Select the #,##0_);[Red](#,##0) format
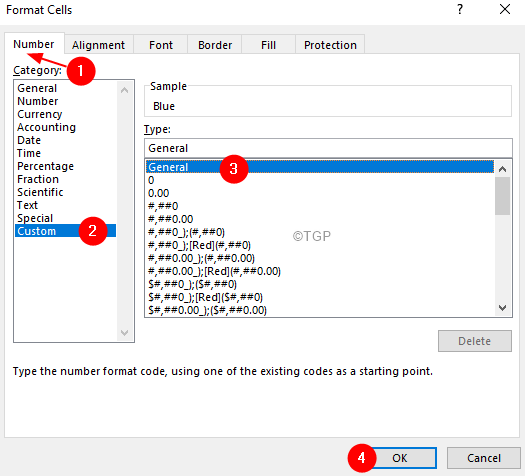The width and height of the screenshot is (525, 476). 199,245
